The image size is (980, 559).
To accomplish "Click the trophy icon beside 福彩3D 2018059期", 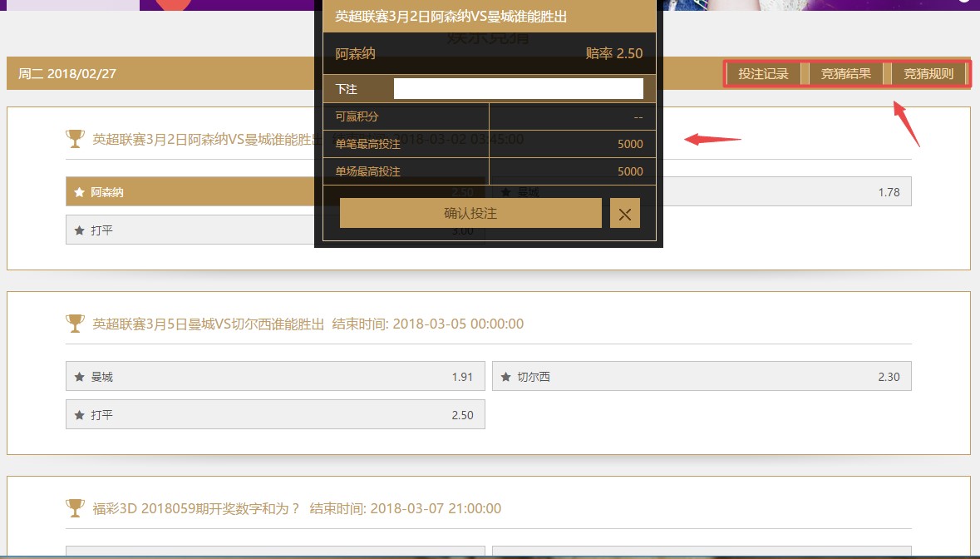I will (x=75, y=507).
